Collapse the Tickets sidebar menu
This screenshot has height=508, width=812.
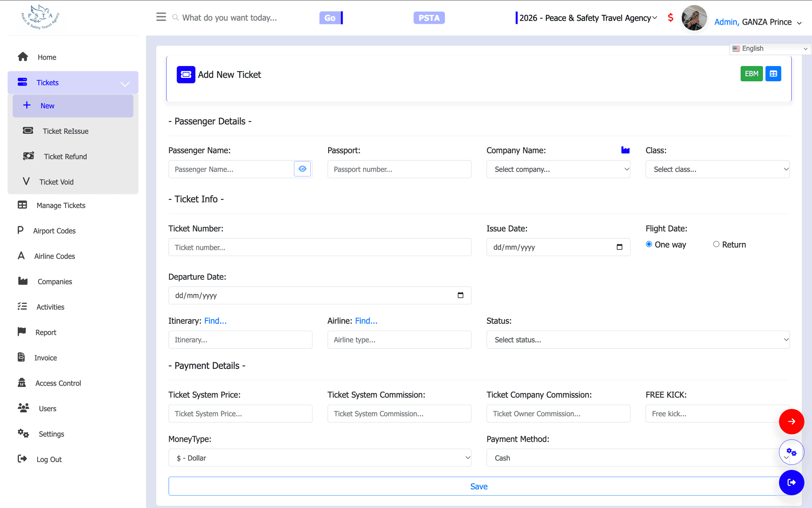pos(73,83)
